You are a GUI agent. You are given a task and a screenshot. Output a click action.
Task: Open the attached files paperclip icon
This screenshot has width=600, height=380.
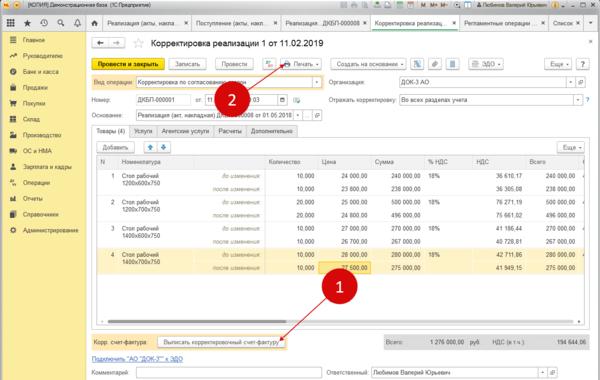click(435, 64)
